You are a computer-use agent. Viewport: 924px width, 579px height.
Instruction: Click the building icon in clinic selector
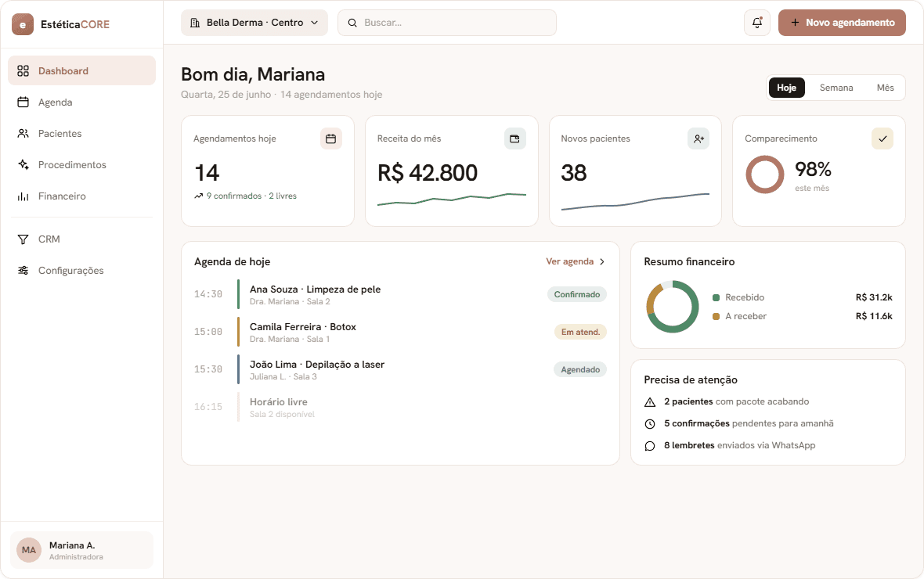point(195,23)
